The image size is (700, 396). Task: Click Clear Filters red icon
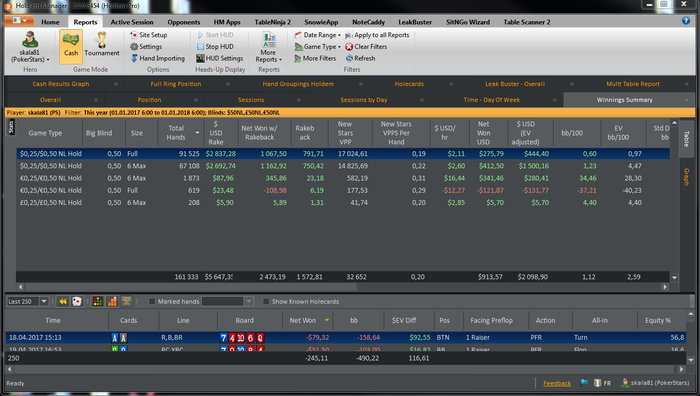pyautogui.click(x=349, y=46)
